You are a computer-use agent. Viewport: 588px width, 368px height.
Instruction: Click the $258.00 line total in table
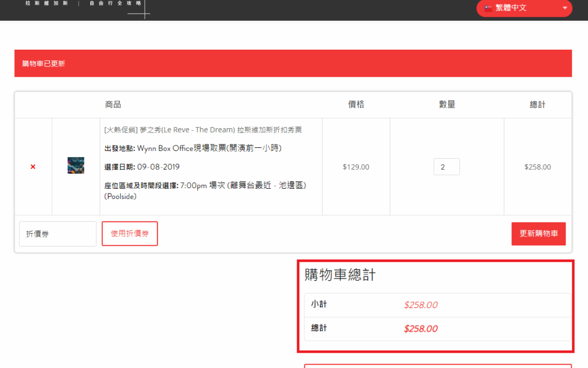pos(537,167)
